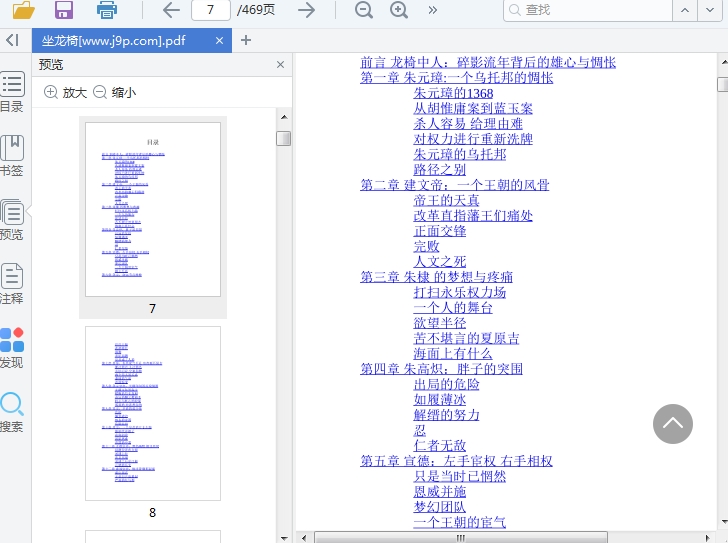Click the thumbnail panel scroll-down arrow
Viewport: 728px width, 543px height.
(284, 538)
